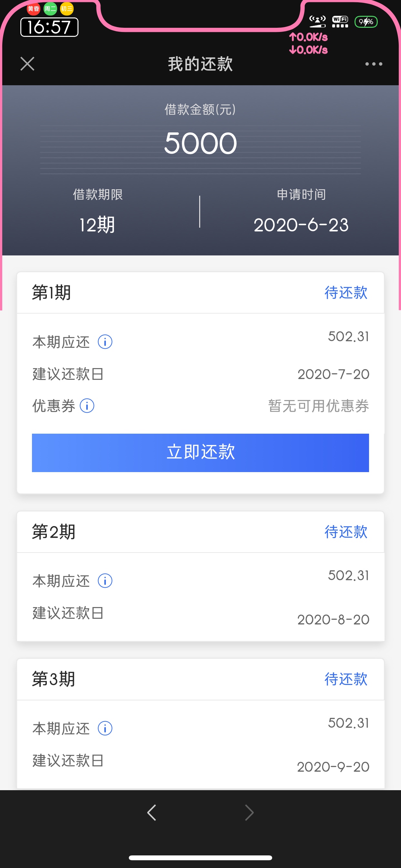Viewport: 401px width, 868px height.
Task: Click the 立即还款 button
Action: 200,452
